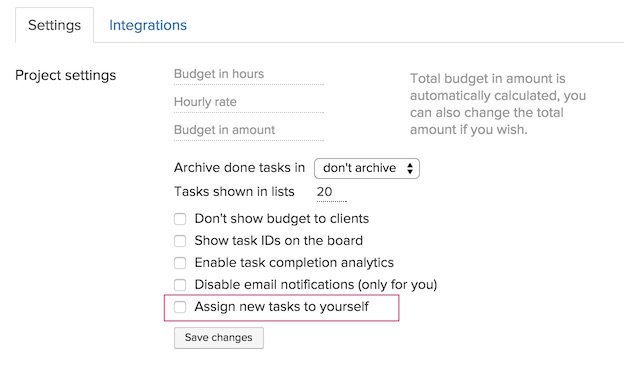624x367 pixels.
Task: Click into the Hourly rate field
Action: tap(249, 102)
